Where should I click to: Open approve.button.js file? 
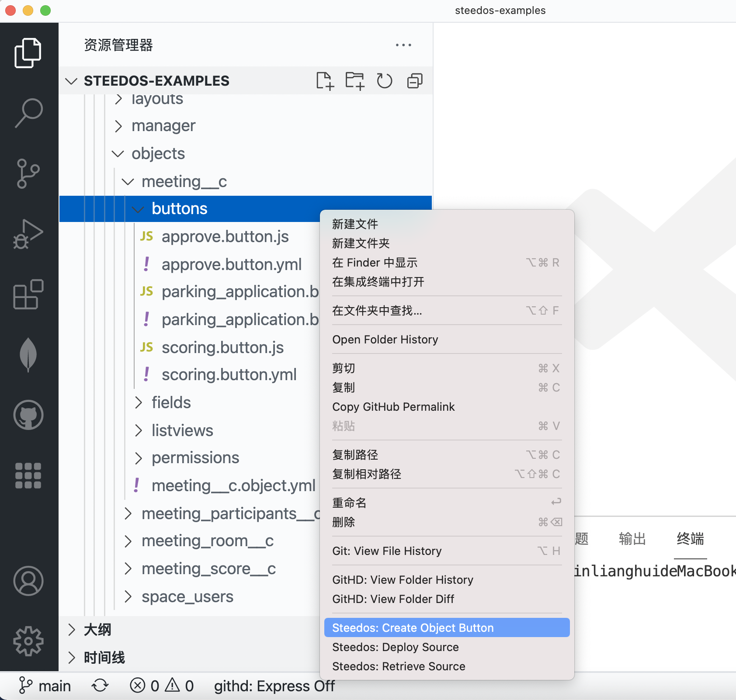[225, 236]
